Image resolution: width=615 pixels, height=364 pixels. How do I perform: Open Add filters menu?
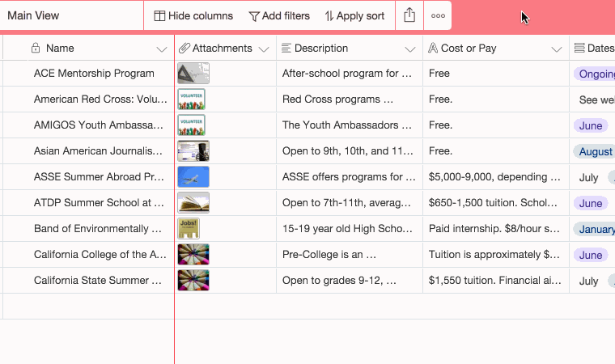(x=279, y=15)
